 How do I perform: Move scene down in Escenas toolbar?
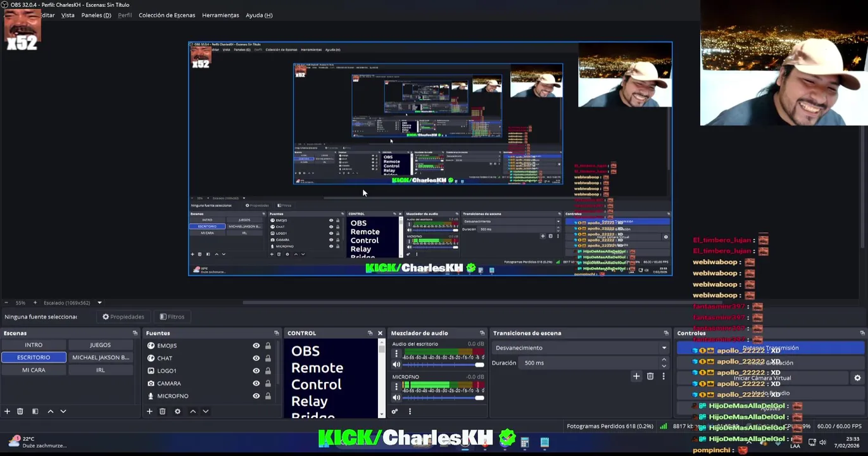click(63, 412)
